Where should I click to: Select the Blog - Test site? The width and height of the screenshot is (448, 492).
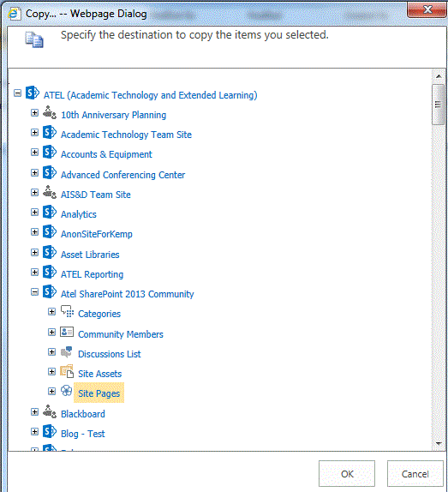[x=83, y=434]
